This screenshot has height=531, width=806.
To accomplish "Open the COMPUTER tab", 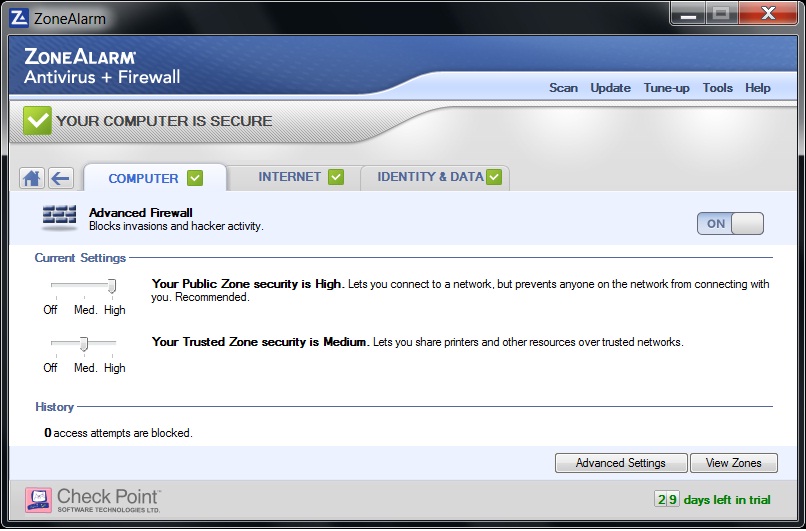I will (155, 178).
